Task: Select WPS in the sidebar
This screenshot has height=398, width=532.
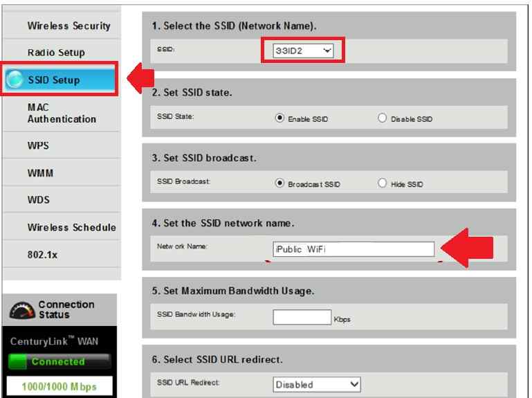Action: click(x=38, y=146)
